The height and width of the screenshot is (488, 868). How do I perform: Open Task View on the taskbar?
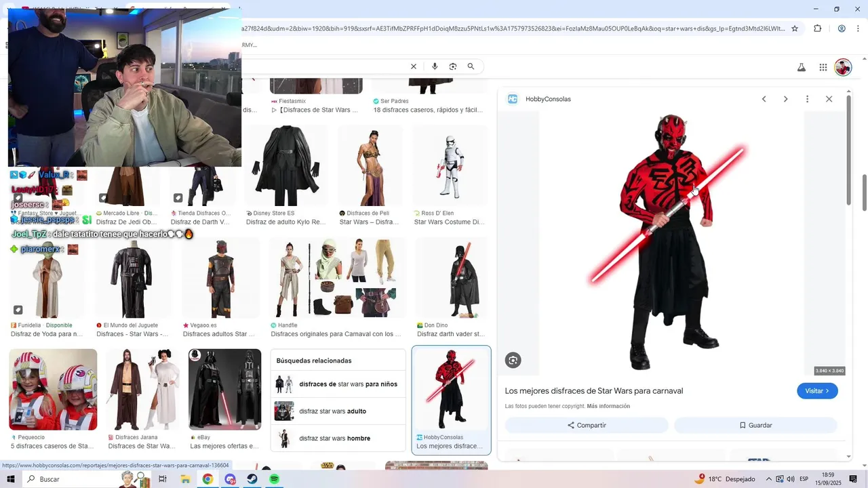163,479
